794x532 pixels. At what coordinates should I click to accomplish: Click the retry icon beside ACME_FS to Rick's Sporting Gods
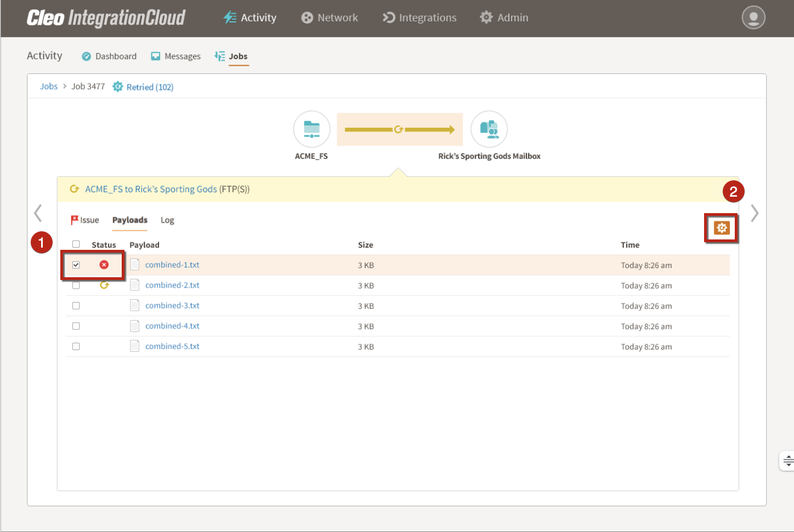(75, 189)
